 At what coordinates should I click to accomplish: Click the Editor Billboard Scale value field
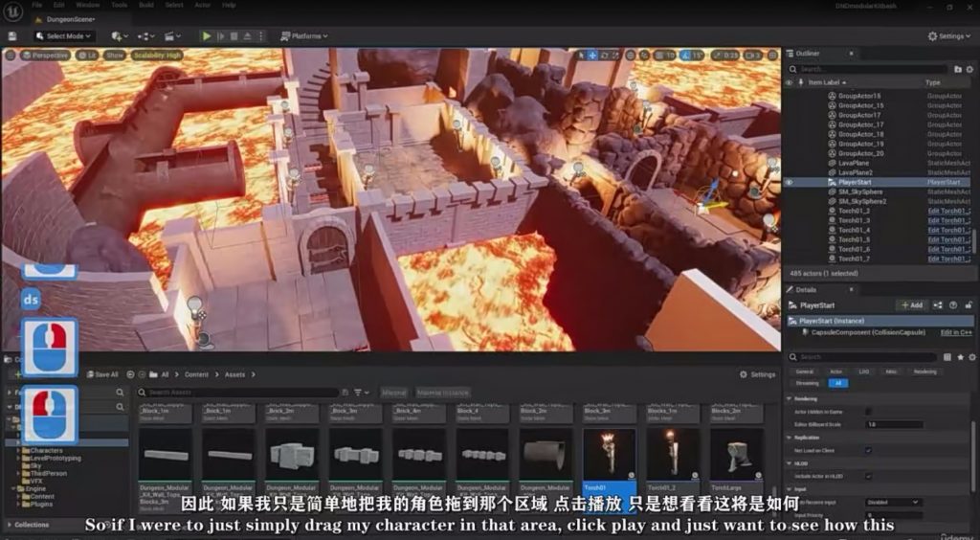click(894, 424)
